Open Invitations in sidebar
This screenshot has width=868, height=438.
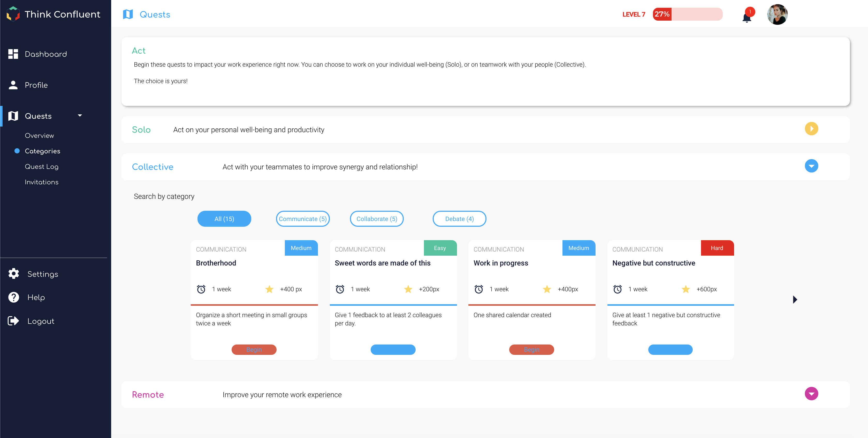(x=41, y=182)
